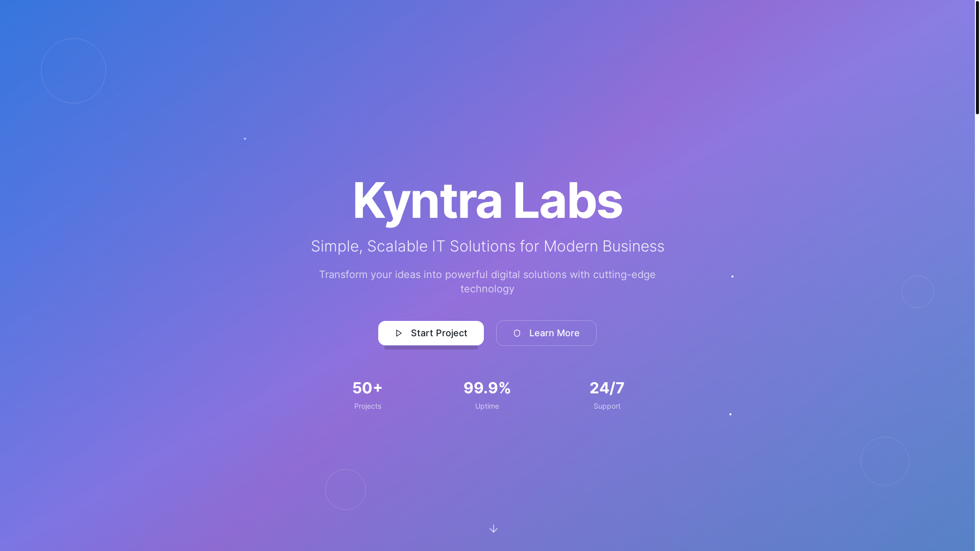Open the Learn More button
Screen dimensions: 980x551
pyautogui.click(x=546, y=333)
